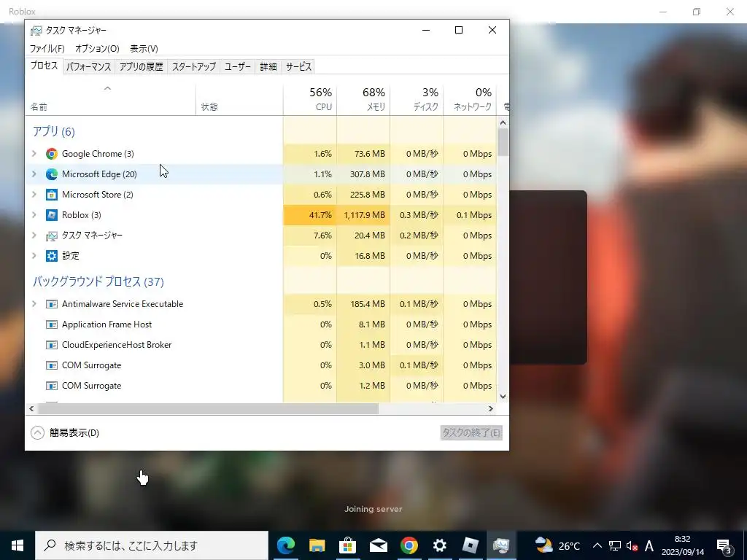Screen dimensions: 747x560
Task: Click the horizontal scrollbar thumb
Action: tap(208, 408)
